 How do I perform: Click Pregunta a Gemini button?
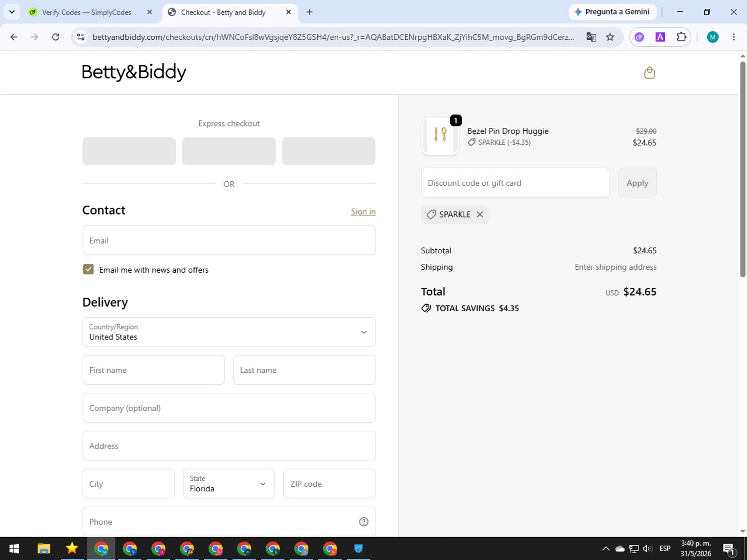612,12
